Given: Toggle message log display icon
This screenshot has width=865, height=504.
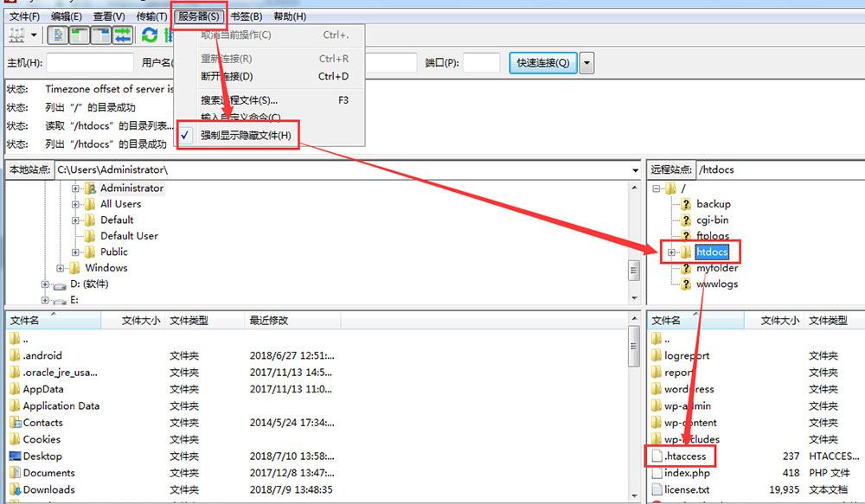Looking at the screenshot, I should pos(59,35).
